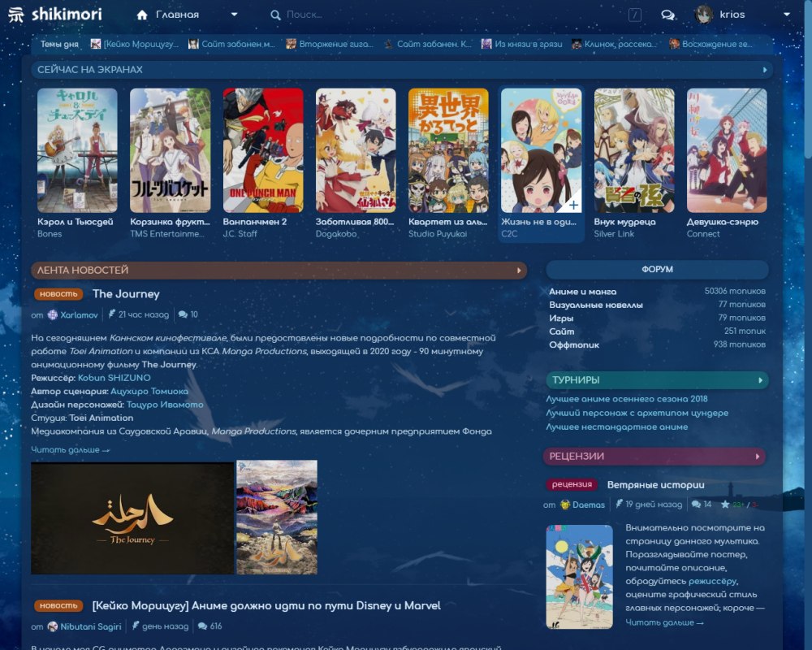
Task: Click the Форум header button
Action: point(657,270)
